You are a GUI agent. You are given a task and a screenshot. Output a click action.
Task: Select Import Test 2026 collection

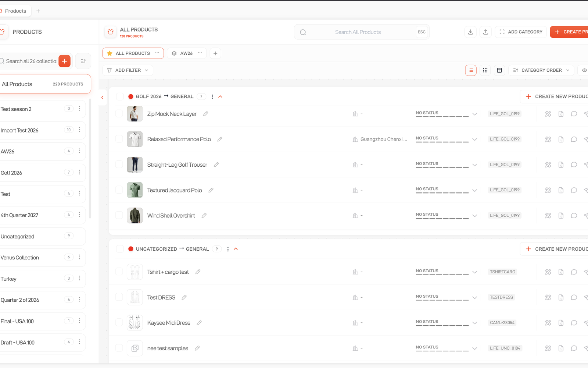pos(42,130)
